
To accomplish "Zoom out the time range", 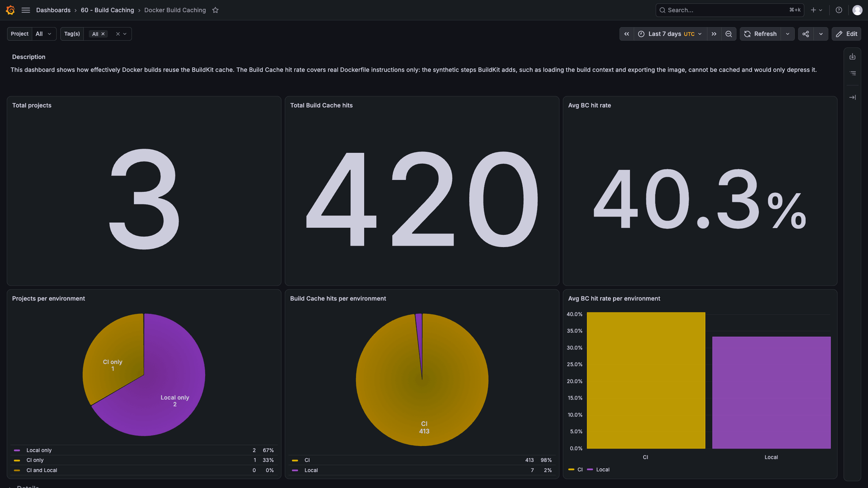I will 729,34.
